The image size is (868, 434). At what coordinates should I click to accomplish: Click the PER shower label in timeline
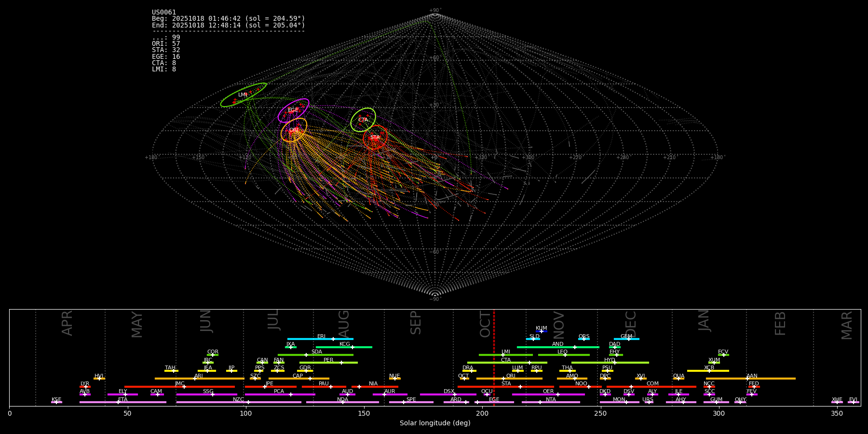click(x=328, y=360)
